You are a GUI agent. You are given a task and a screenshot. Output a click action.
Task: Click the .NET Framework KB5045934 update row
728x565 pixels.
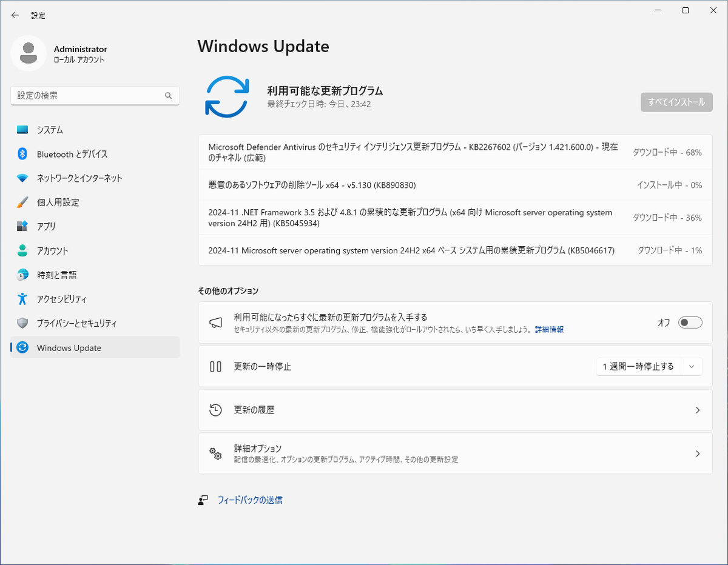point(455,218)
